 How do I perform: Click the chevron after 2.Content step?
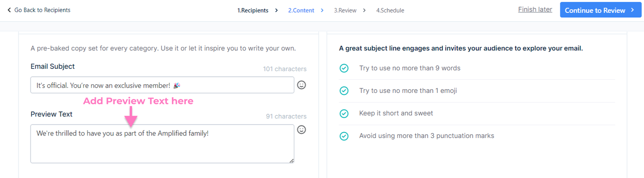(322, 10)
